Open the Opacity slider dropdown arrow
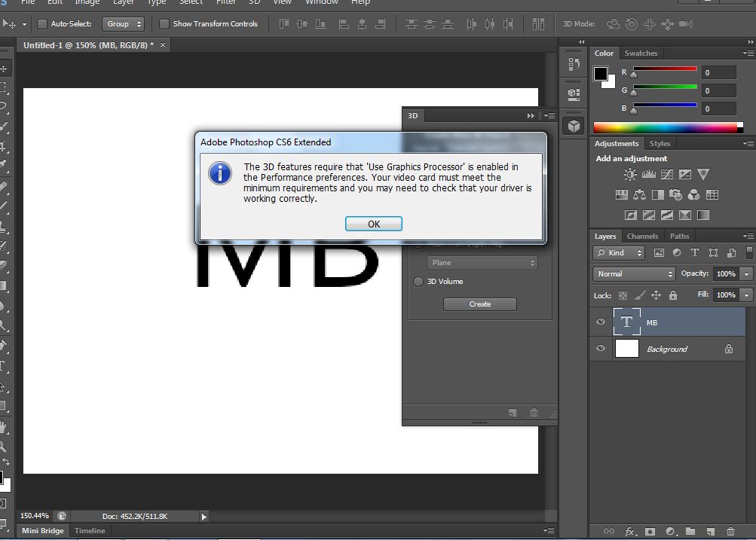 click(746, 273)
